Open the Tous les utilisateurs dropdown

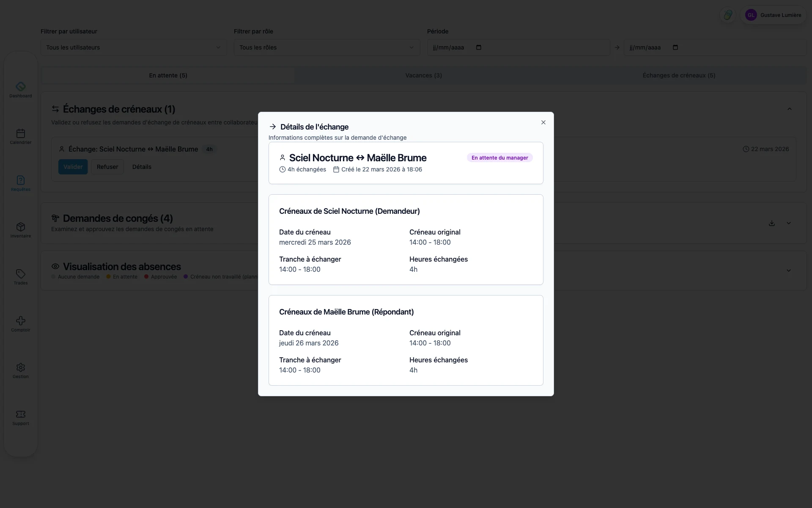(x=133, y=47)
